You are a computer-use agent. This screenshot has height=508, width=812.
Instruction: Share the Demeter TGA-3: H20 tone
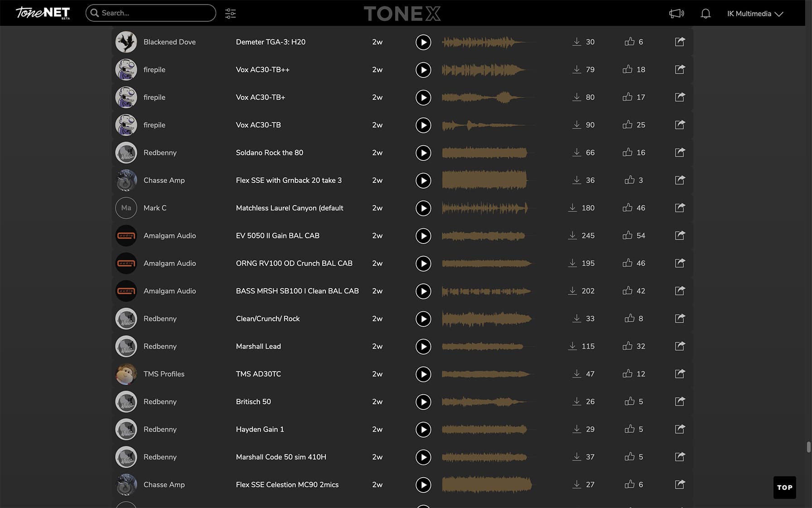tap(680, 42)
